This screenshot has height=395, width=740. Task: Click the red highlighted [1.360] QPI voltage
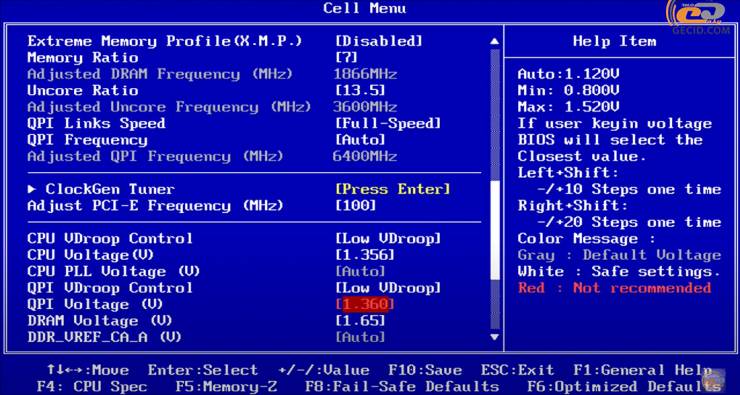(x=364, y=304)
